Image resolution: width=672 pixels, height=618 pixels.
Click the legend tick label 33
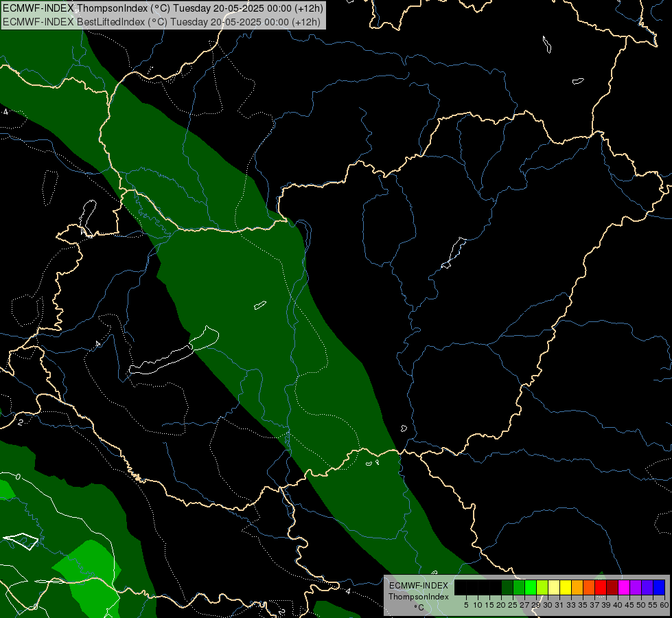coord(571,605)
